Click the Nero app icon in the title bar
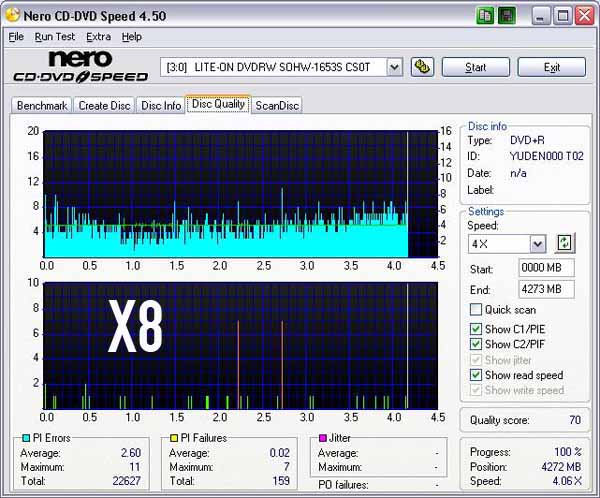Image resolution: width=600 pixels, height=498 pixels. pos(12,15)
